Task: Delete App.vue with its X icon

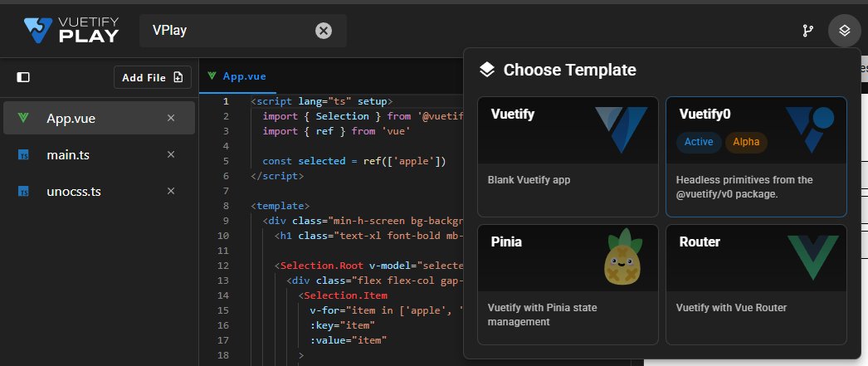Action: (171, 118)
